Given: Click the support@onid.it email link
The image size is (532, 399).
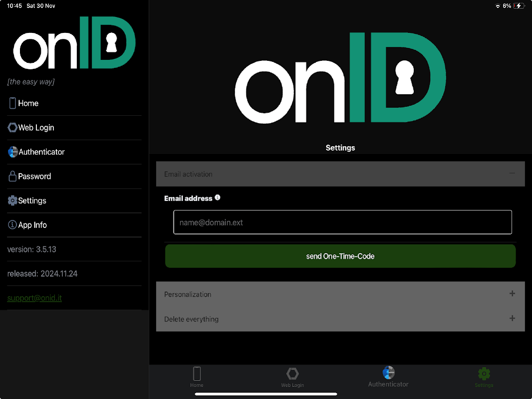Looking at the screenshot, I should (34, 298).
